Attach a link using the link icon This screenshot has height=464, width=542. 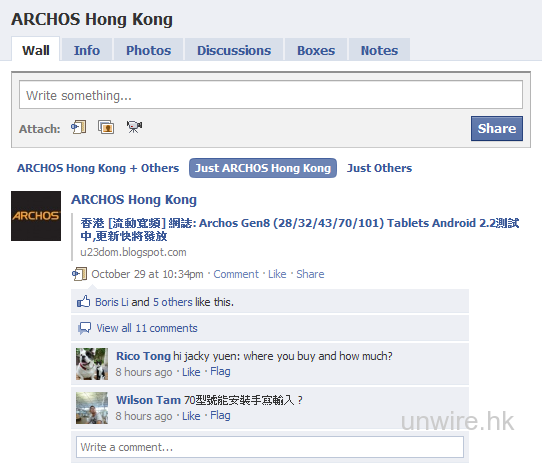pyautogui.click(x=79, y=127)
